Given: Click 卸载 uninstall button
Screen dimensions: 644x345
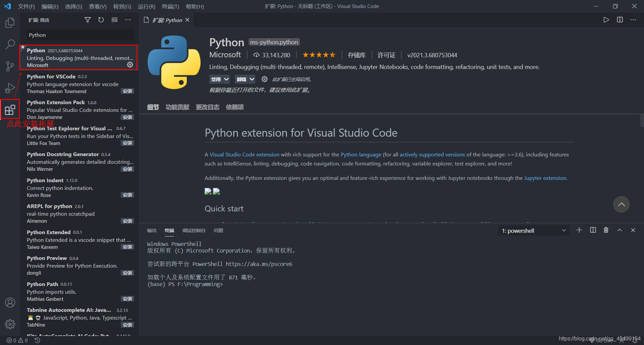Looking at the screenshot, I should (241, 79).
